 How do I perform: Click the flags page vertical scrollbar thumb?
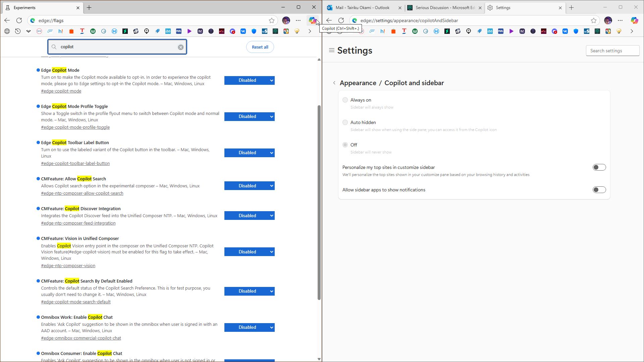319,202
